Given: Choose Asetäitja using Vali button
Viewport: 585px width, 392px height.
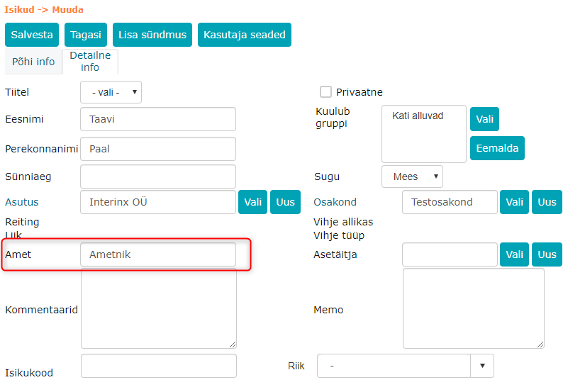Looking at the screenshot, I should coord(514,254).
